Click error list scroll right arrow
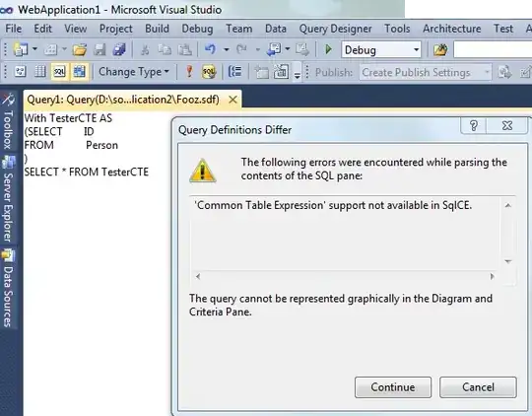The height and width of the screenshot is (416, 532). pyautogui.click(x=492, y=276)
